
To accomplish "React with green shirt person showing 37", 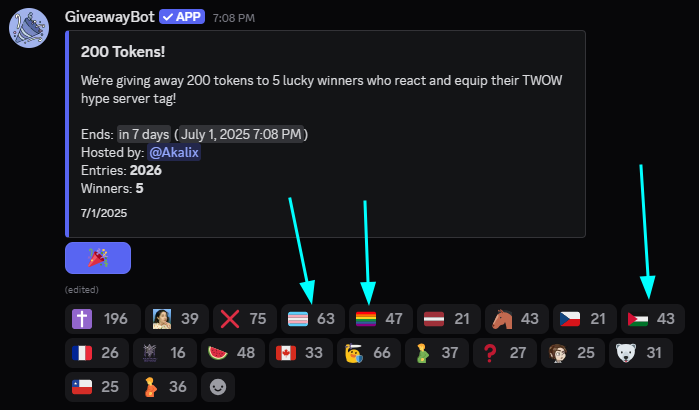I will point(437,353).
